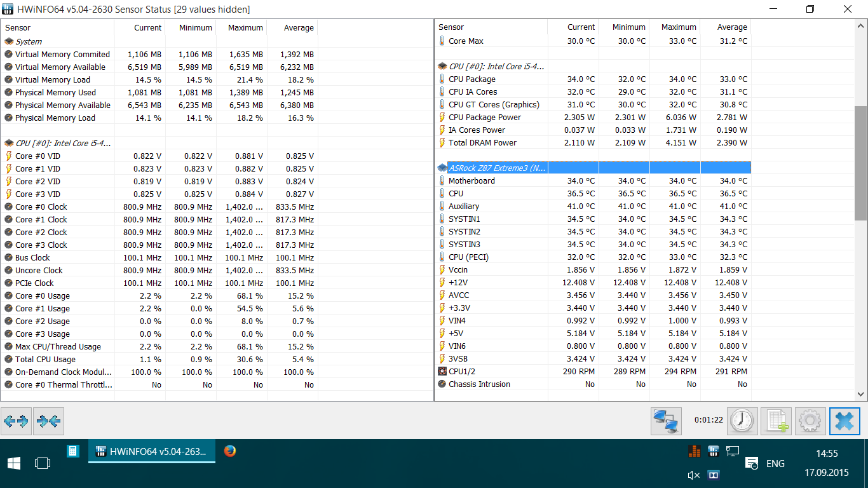Click the right pane vertical scrollbar thumb
This screenshot has height=488, width=868.
click(861, 163)
